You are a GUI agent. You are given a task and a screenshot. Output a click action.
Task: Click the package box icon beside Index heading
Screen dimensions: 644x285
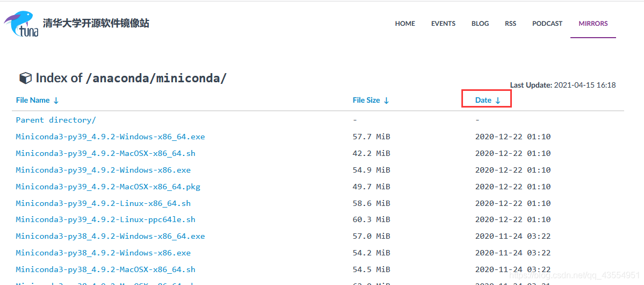pos(25,78)
